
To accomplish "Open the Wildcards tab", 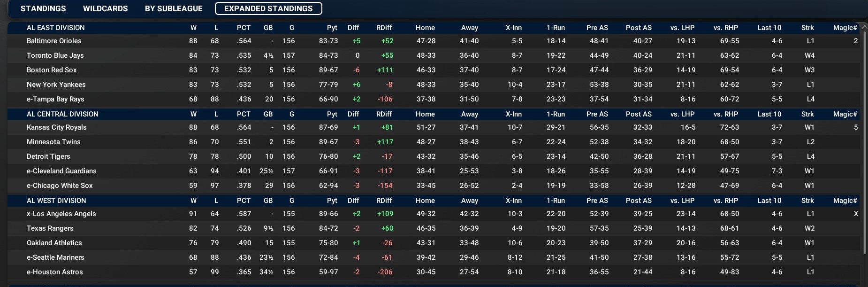I will click(x=105, y=8).
